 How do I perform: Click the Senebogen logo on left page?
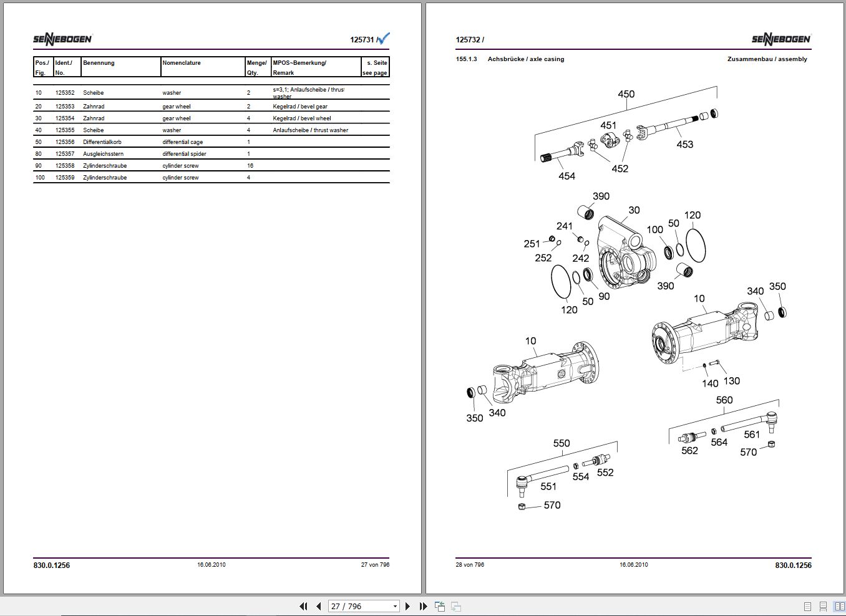62,39
